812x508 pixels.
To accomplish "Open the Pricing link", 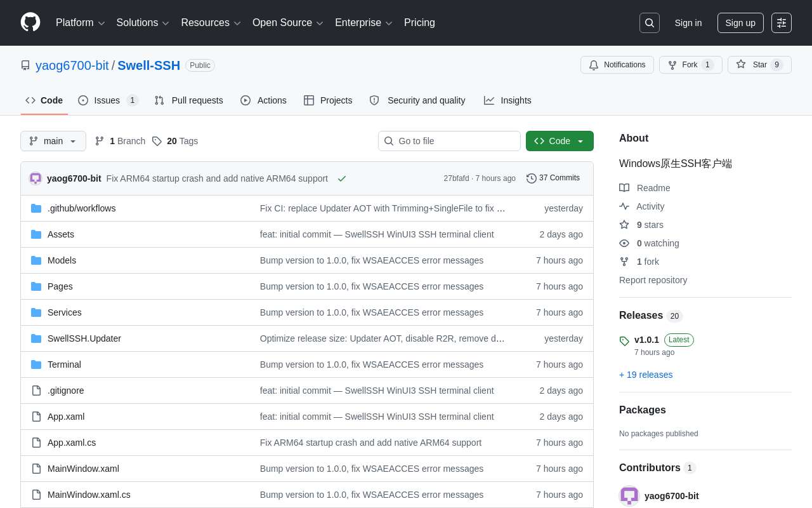I will [419, 23].
